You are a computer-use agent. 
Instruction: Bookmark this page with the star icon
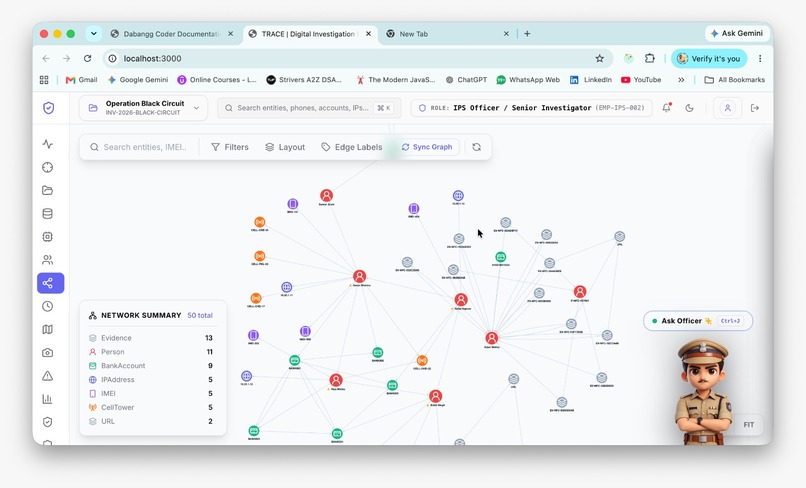click(x=599, y=59)
